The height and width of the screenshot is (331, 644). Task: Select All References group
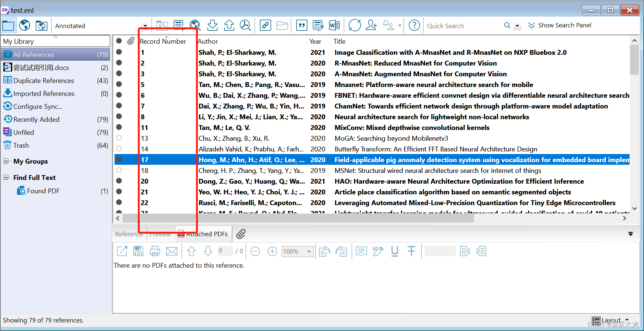[56, 54]
